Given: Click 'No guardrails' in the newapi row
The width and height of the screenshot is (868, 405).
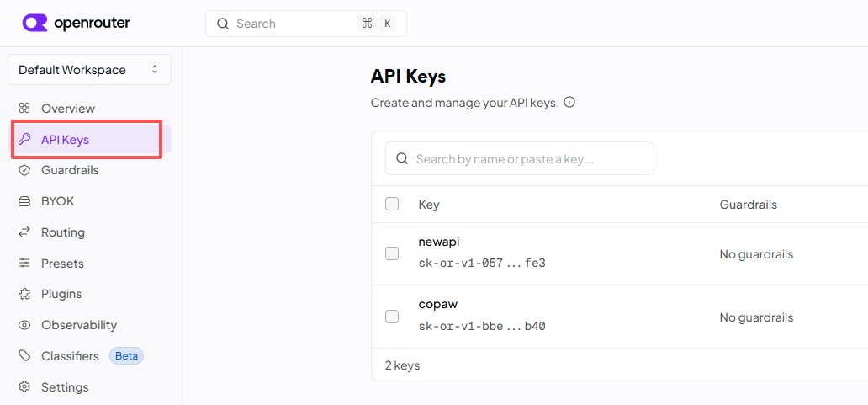Looking at the screenshot, I should [756, 254].
